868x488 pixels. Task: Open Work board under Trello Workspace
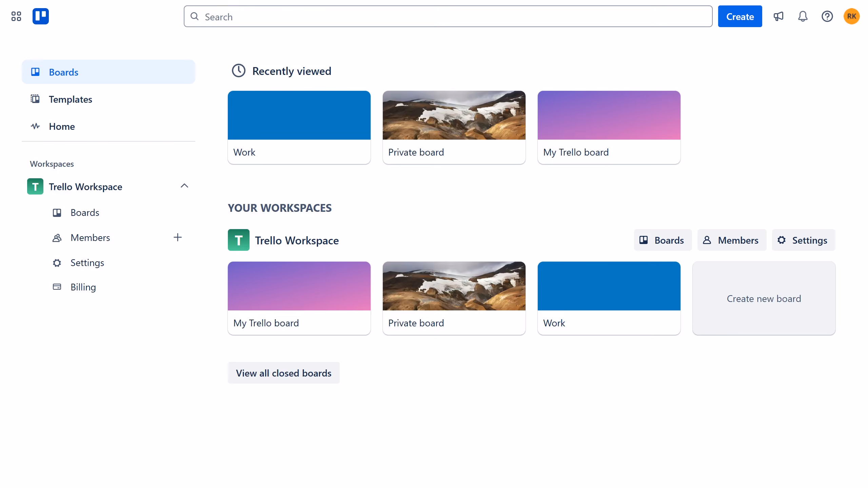pos(609,298)
